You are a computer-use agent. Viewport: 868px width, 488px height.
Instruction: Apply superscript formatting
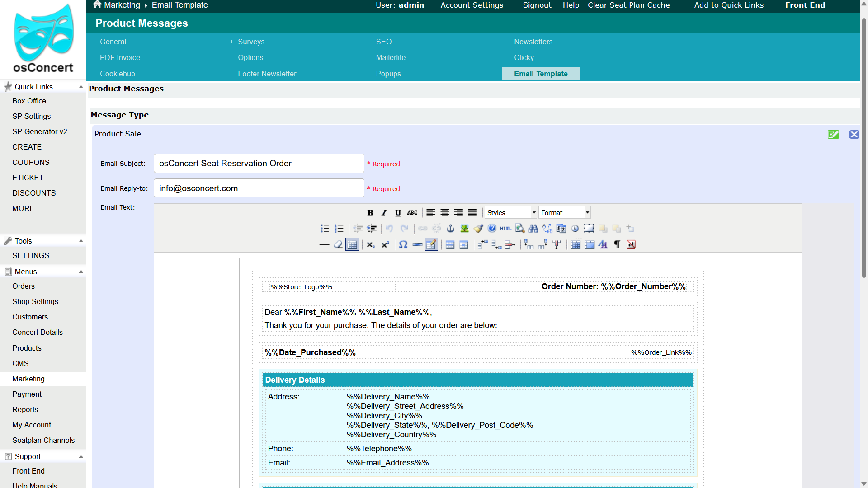(x=385, y=244)
